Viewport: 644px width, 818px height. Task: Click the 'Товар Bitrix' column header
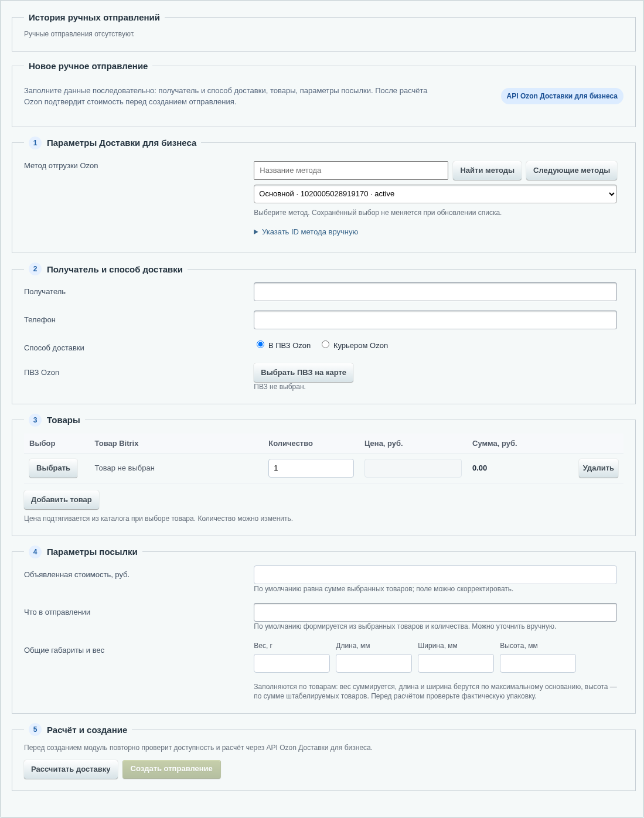click(x=117, y=444)
